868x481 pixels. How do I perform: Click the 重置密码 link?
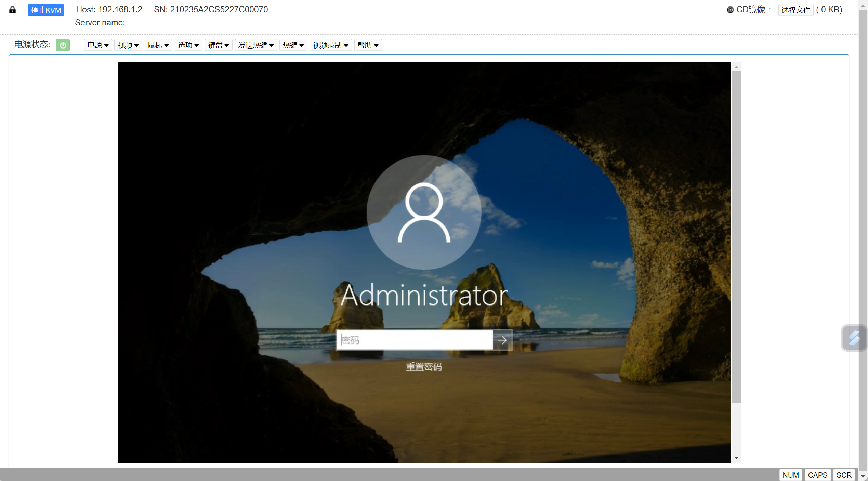click(424, 367)
